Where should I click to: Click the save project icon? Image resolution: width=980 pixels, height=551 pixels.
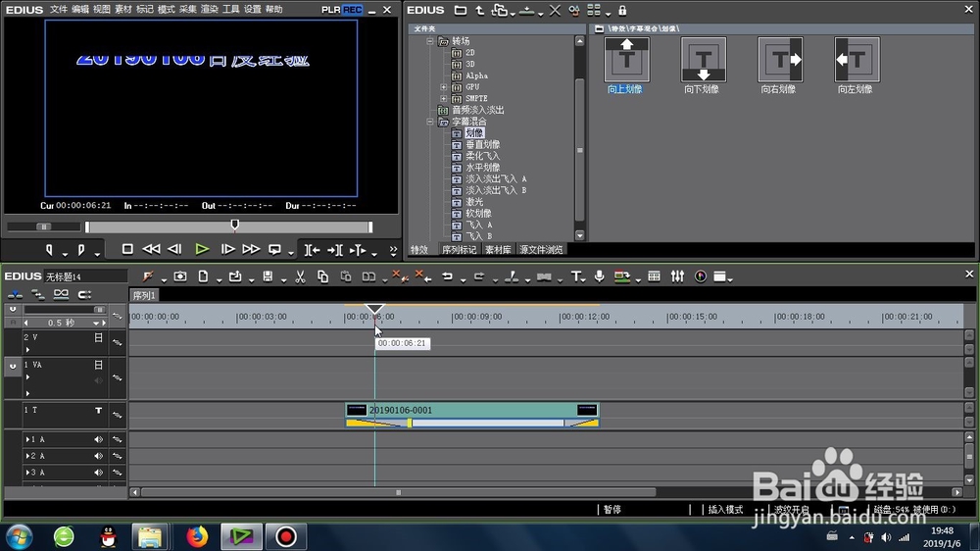coord(268,276)
